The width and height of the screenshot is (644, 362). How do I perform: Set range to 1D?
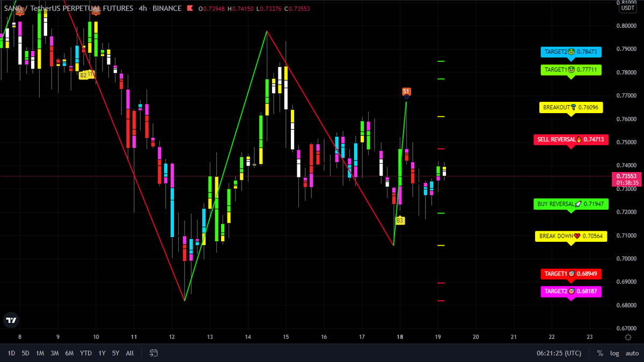(11, 353)
